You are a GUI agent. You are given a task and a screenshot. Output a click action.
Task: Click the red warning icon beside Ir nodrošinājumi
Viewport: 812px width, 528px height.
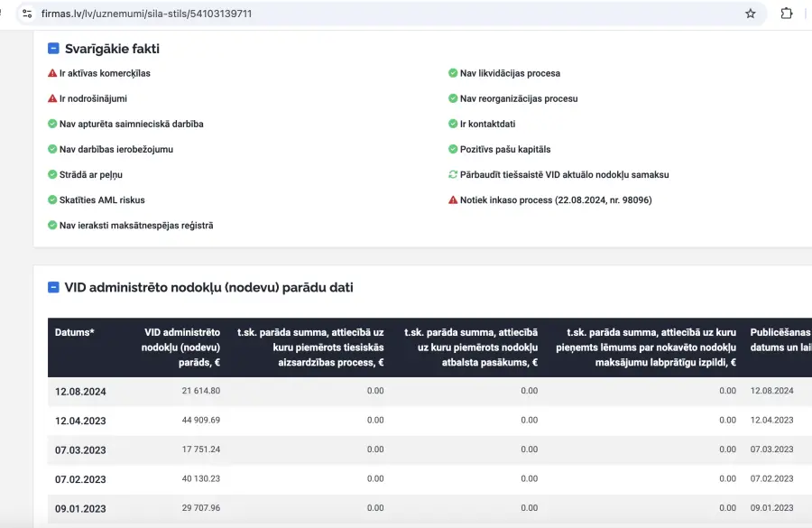[52, 98]
